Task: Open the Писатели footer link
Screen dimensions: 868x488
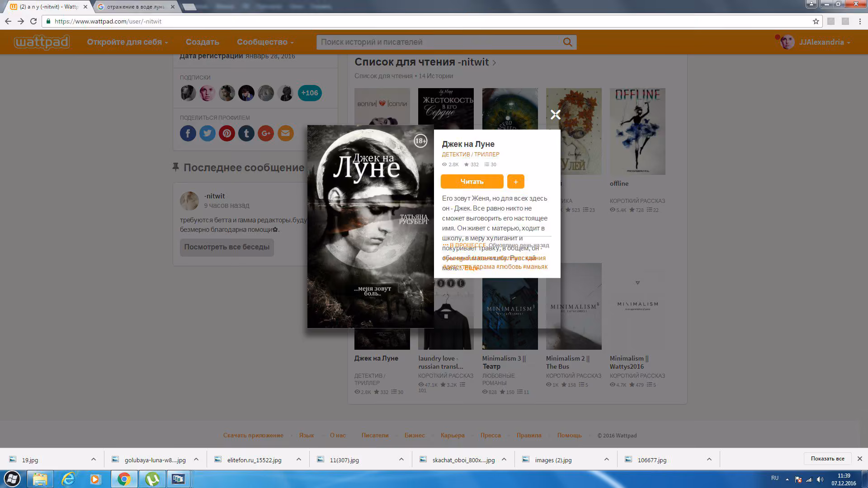Action: point(375,436)
